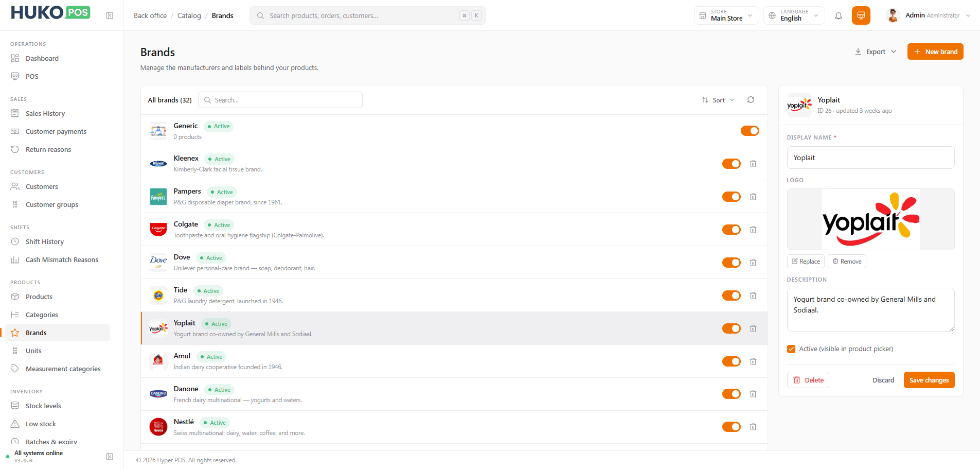Delete the Colgate brand via trash icon
Viewport: 980px width, 469px height.
[x=753, y=230]
